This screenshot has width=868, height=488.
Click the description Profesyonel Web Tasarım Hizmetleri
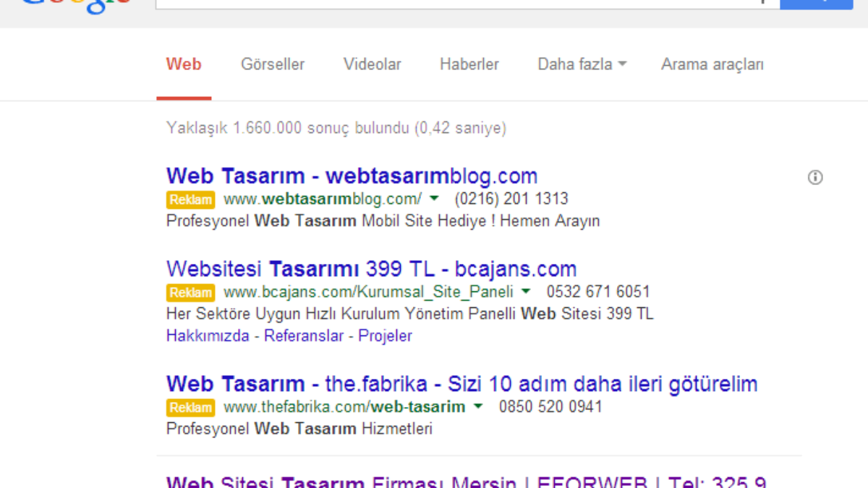coord(299,429)
